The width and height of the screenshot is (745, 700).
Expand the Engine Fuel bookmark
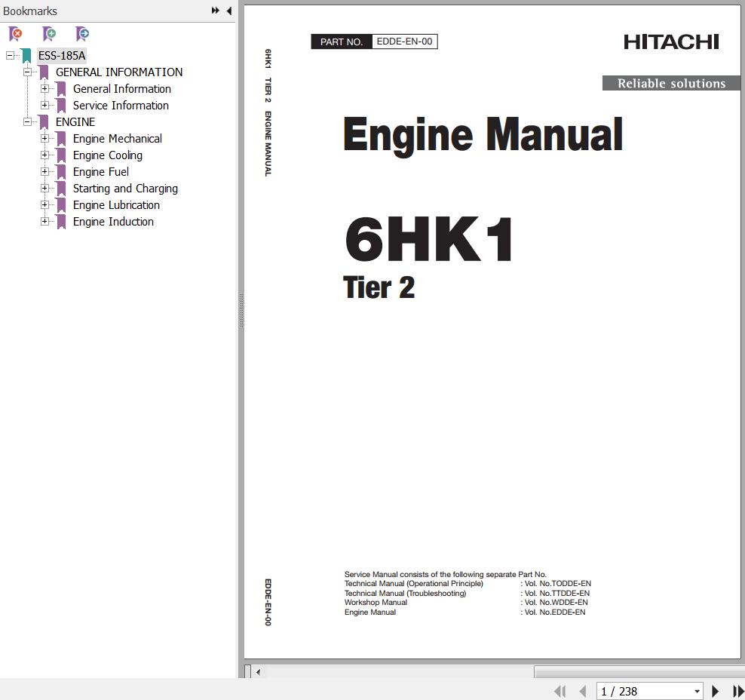coord(44,171)
